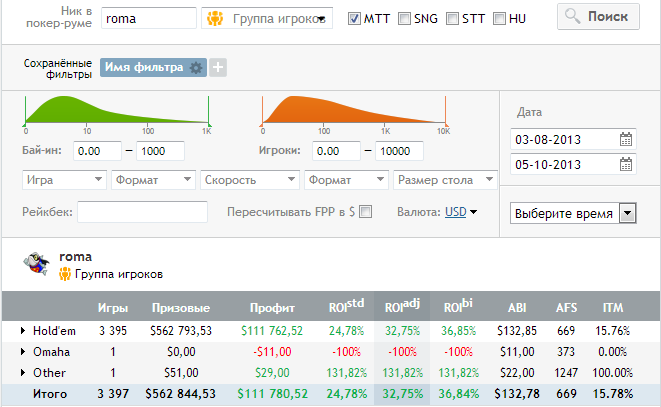Open the Игра dropdown
Viewport: 661px width, 407px height.
[64, 180]
